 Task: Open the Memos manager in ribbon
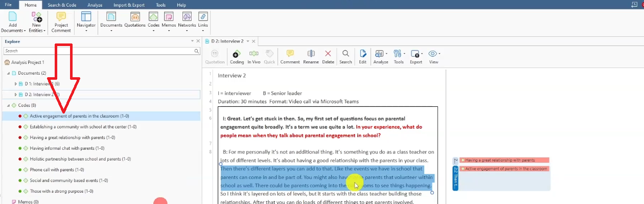[169, 22]
